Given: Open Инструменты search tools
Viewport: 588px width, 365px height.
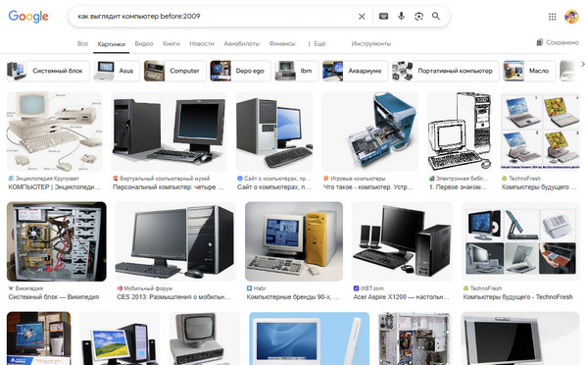Looking at the screenshot, I should [x=370, y=43].
